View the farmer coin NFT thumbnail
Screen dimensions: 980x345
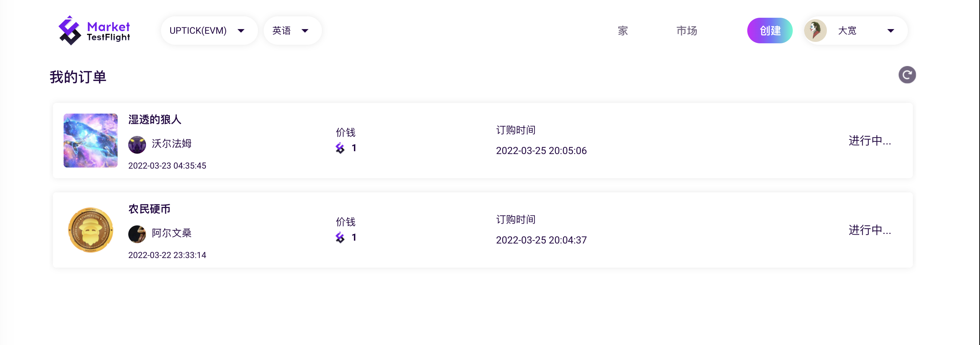coord(91,230)
